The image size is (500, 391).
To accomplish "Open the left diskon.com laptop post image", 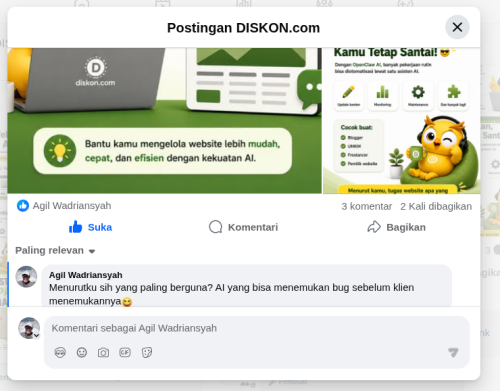I will (x=165, y=121).
